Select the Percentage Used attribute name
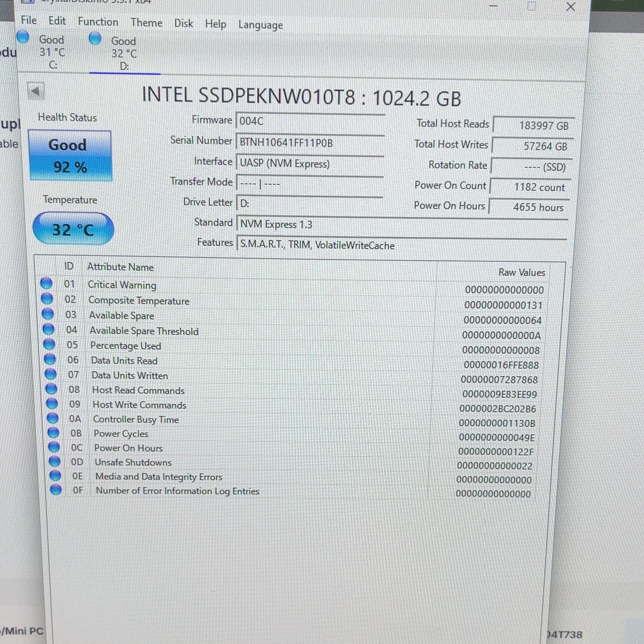 pos(126,346)
